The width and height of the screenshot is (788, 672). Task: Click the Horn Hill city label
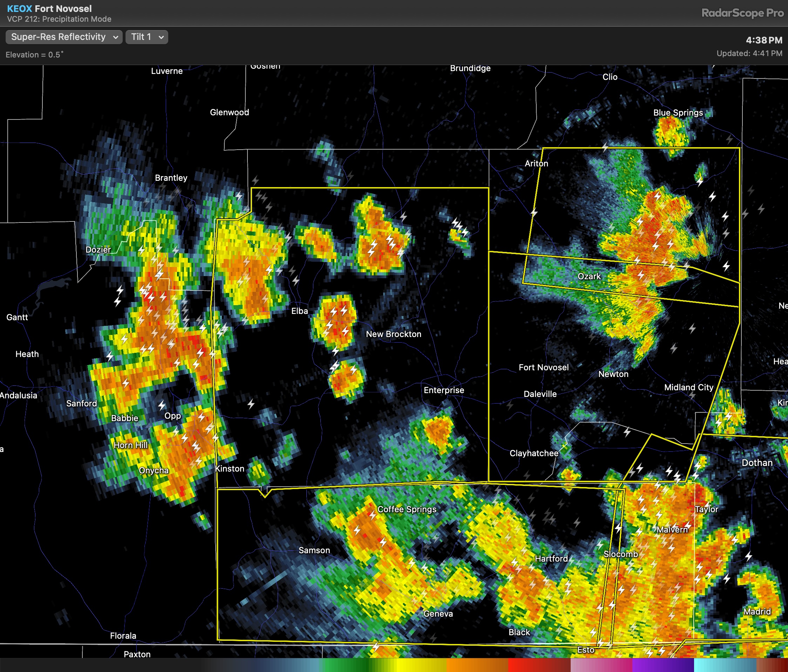click(x=130, y=445)
